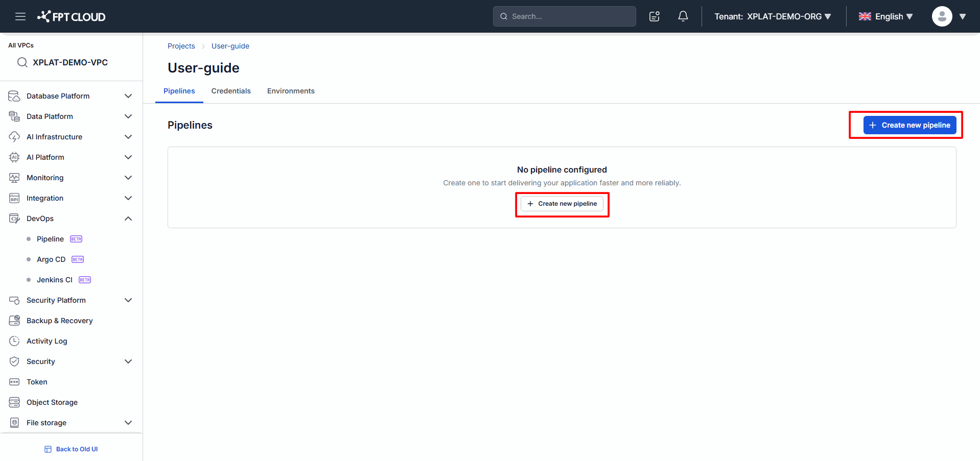Viewport: 980px width, 461px height.
Task: Click the No pipeline configured message
Action: pyautogui.click(x=562, y=169)
